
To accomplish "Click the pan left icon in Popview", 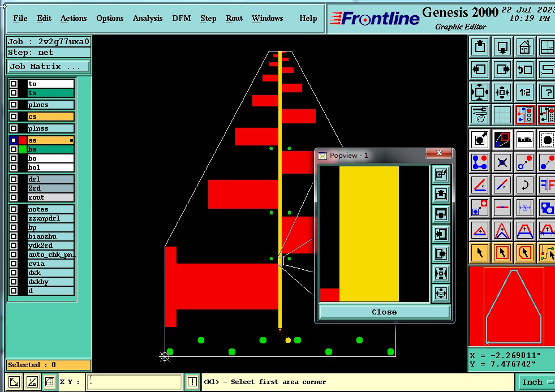I will pyautogui.click(x=441, y=234).
